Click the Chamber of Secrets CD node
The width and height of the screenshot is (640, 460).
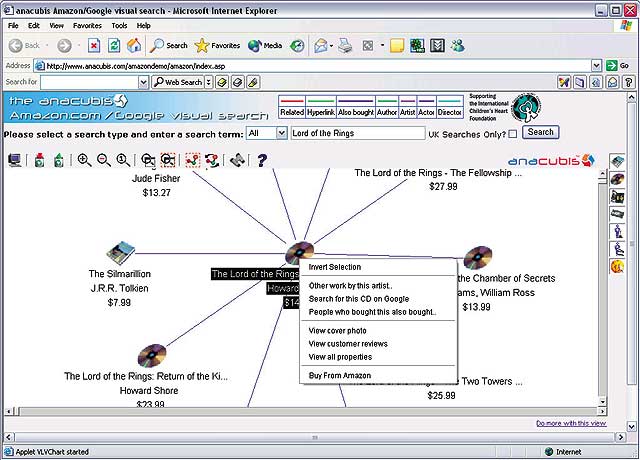[x=478, y=258]
